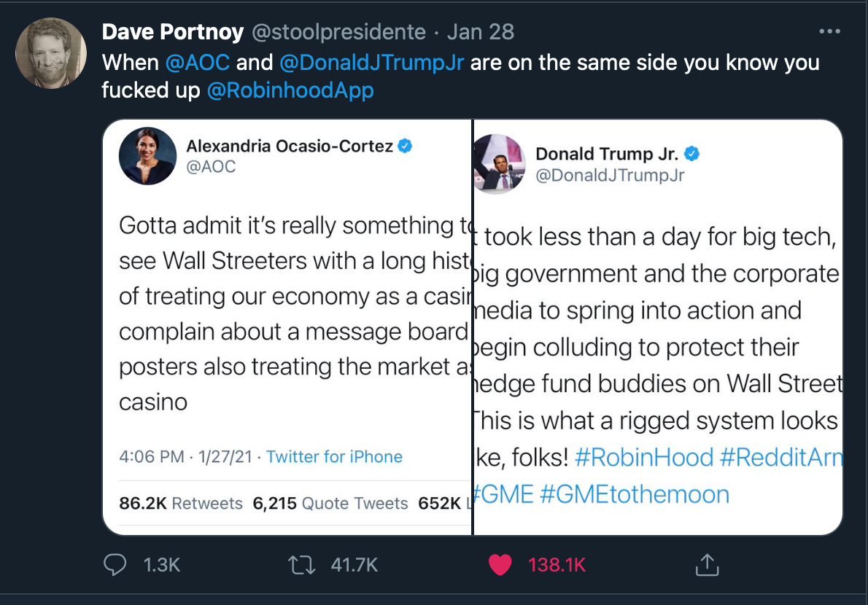The width and height of the screenshot is (868, 605).
Task: Click Alexandria Ocasio-Cortez's profile picture
Action: pos(147,156)
